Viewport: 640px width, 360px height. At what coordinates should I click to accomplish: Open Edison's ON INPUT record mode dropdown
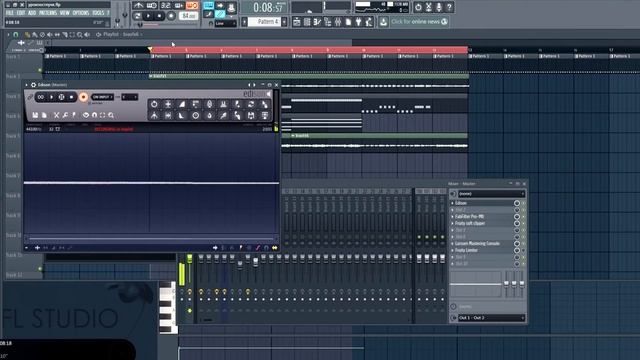point(102,97)
